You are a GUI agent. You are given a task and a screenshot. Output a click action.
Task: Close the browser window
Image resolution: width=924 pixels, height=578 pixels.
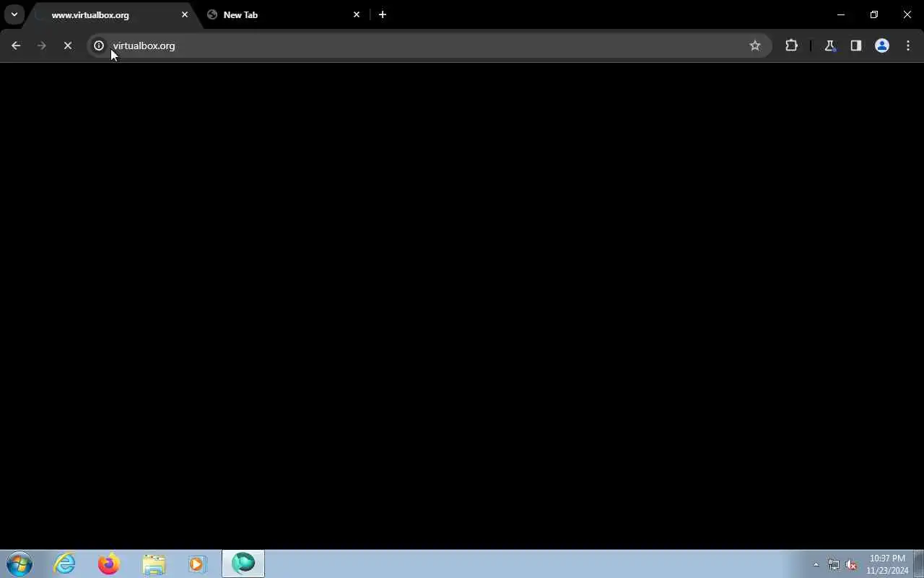[x=907, y=14]
